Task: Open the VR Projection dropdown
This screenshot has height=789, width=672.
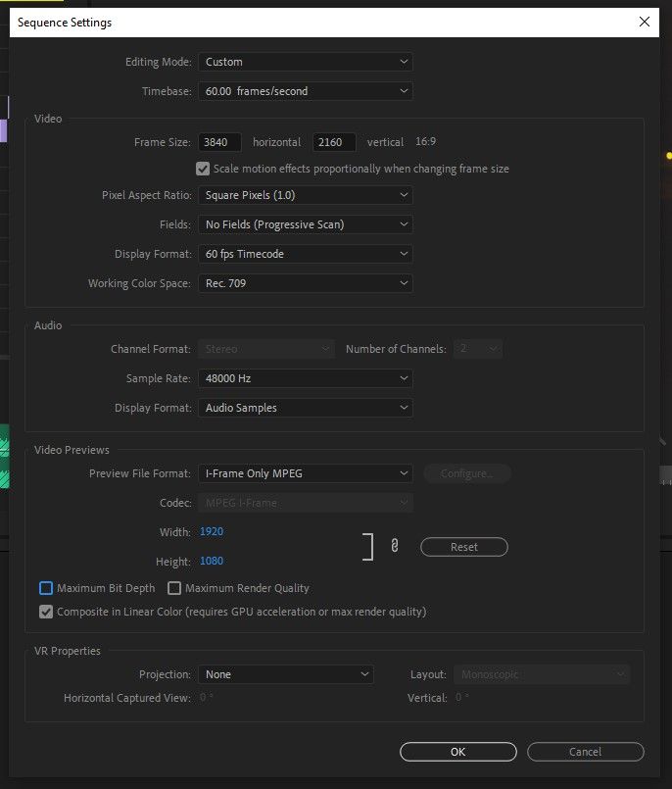Action: [286, 674]
